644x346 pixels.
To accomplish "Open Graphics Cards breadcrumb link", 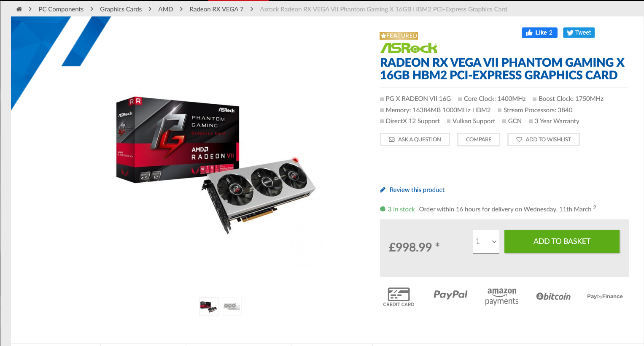I will (121, 9).
